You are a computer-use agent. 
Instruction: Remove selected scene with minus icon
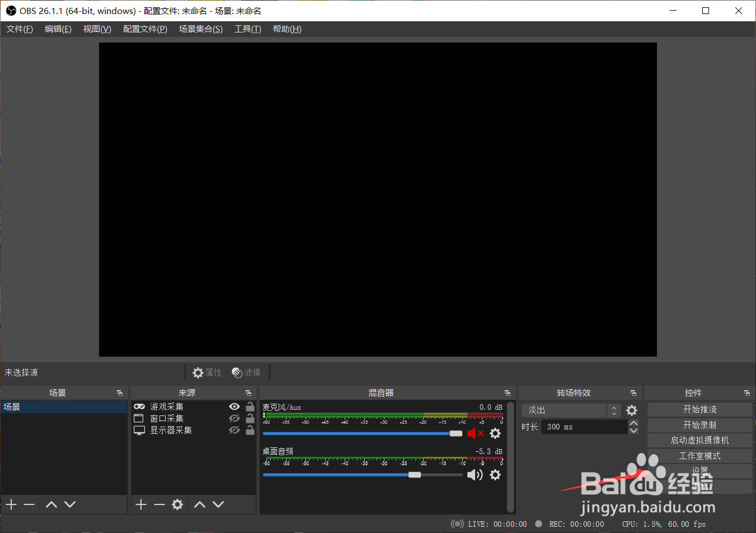point(29,504)
